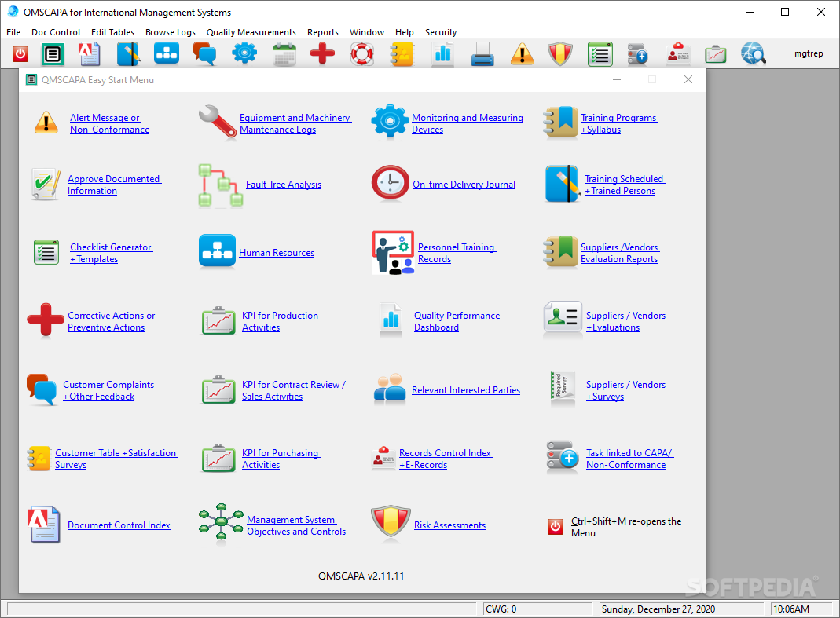Click the blue org chart toolbar icon

tap(167, 53)
